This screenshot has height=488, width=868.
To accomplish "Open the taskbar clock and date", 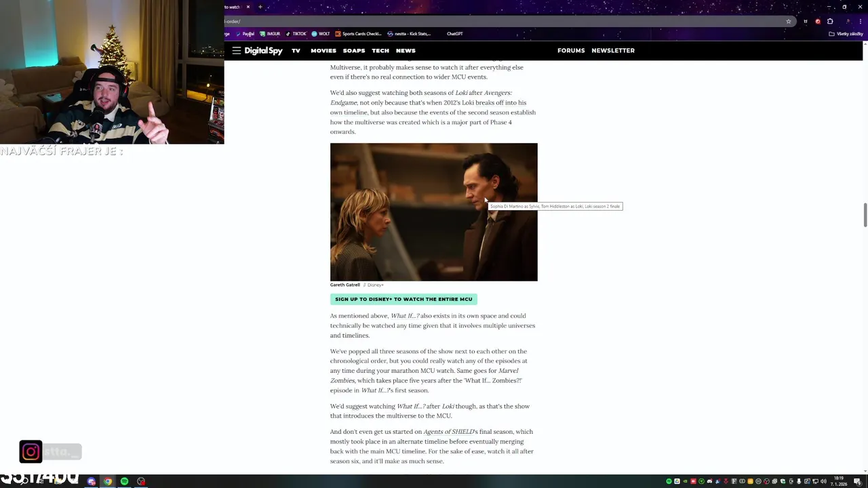I will pyautogui.click(x=840, y=481).
